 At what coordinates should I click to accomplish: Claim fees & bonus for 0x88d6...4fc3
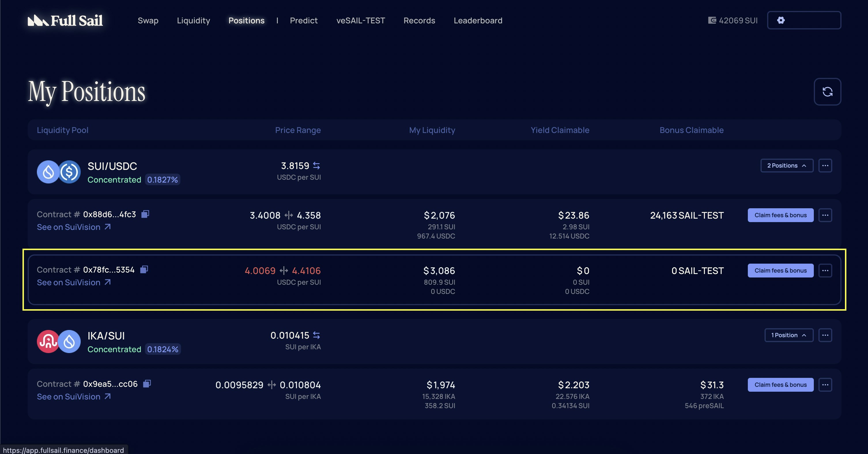[780, 215]
